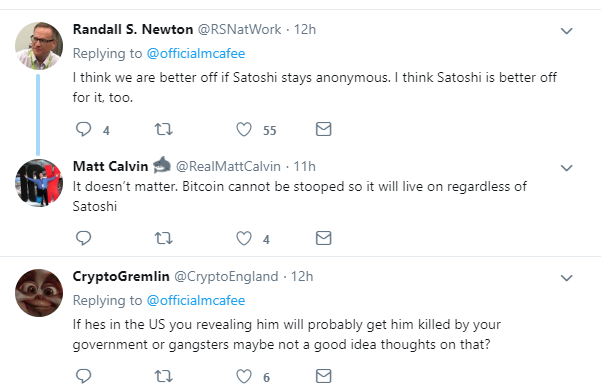This screenshot has height=392, width=601.
Task: Reply to Matt Calvin's tweet
Action: 83,238
